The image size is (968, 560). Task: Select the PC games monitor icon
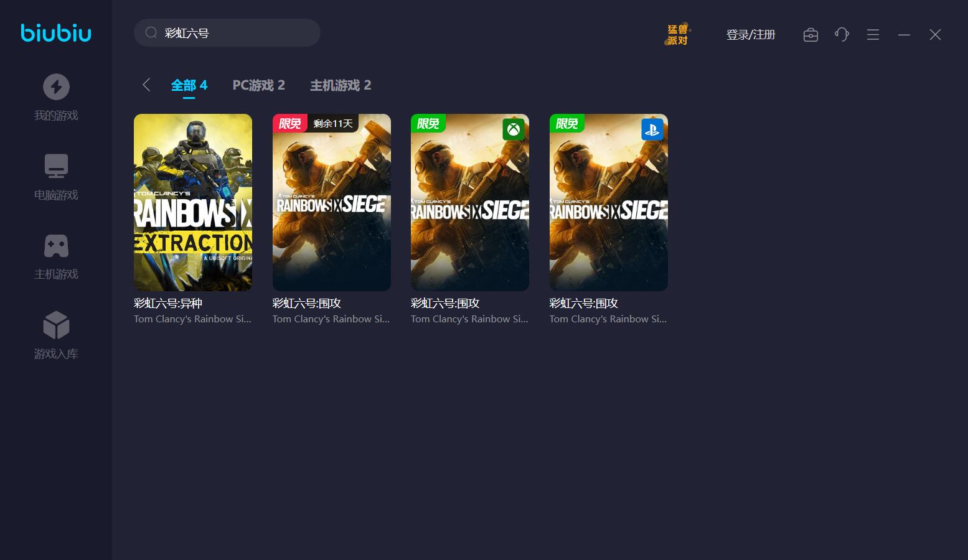(56, 166)
